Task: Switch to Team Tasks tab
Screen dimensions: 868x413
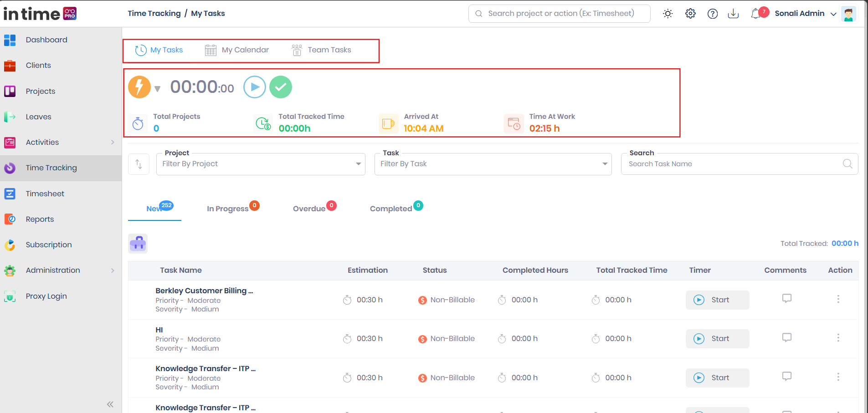Action: pos(321,50)
